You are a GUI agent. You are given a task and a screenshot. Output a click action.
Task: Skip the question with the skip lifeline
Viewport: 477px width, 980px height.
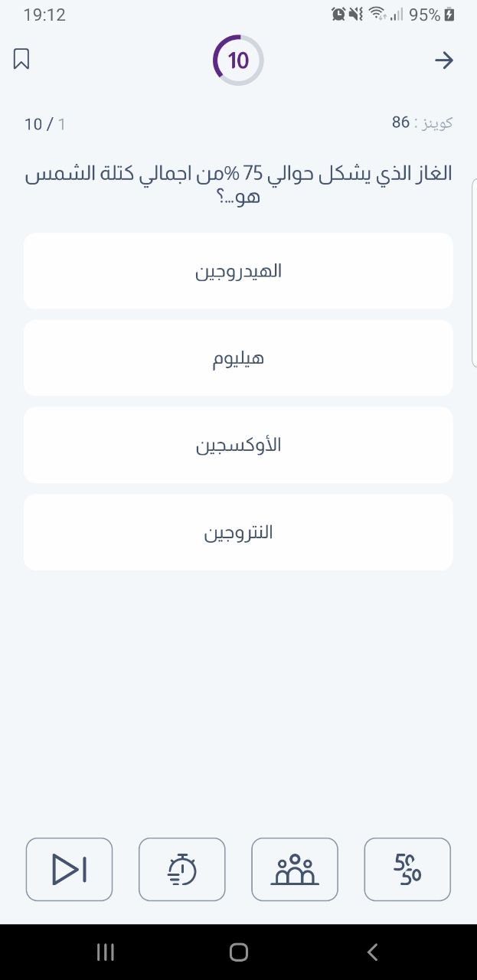point(70,869)
